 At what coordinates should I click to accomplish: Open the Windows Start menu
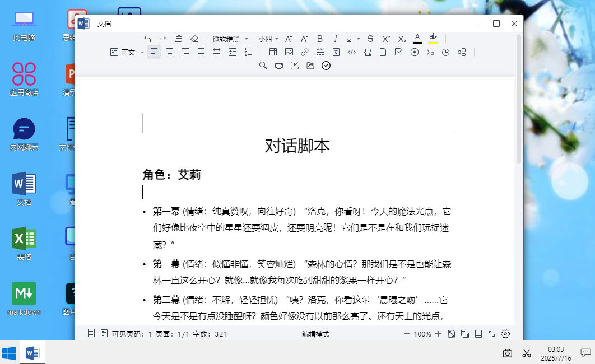pos(9,353)
